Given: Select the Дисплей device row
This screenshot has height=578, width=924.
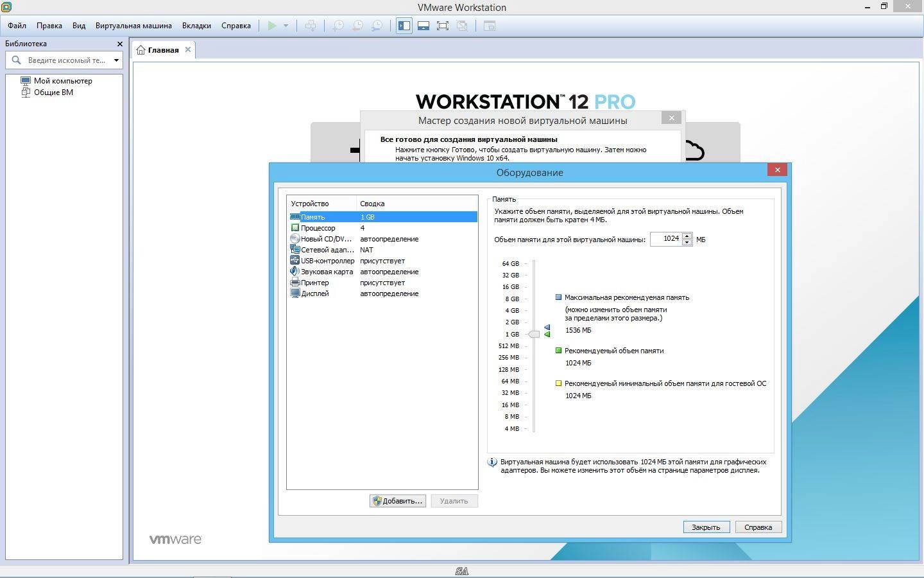Looking at the screenshot, I should pyautogui.click(x=382, y=293).
